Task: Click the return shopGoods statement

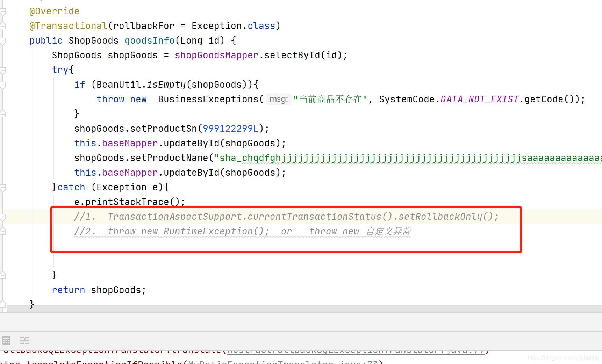Action: pos(99,290)
